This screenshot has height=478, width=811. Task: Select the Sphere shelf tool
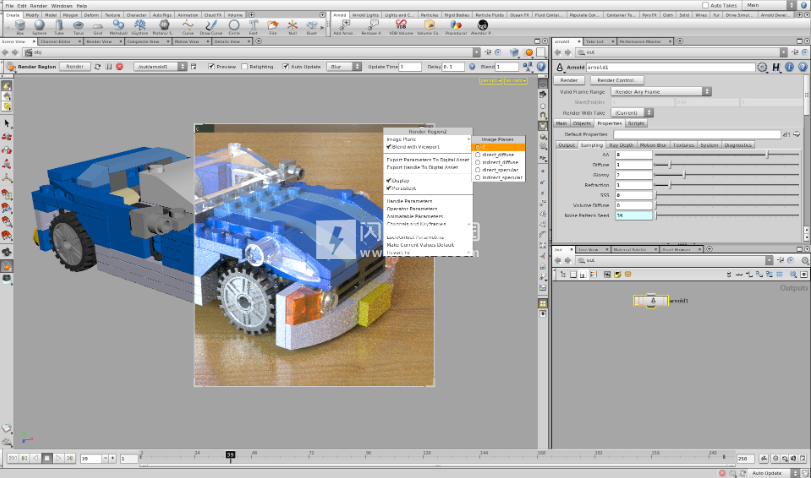click(39, 27)
